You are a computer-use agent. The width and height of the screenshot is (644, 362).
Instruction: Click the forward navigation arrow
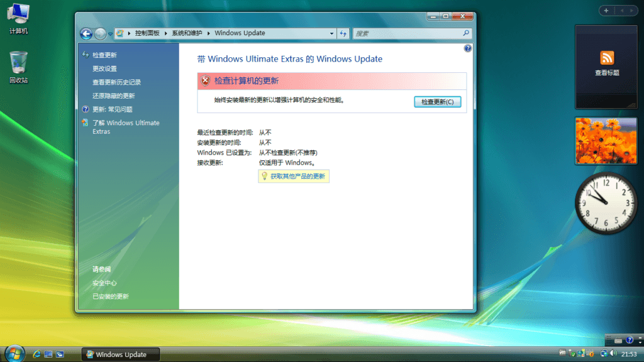(100, 33)
